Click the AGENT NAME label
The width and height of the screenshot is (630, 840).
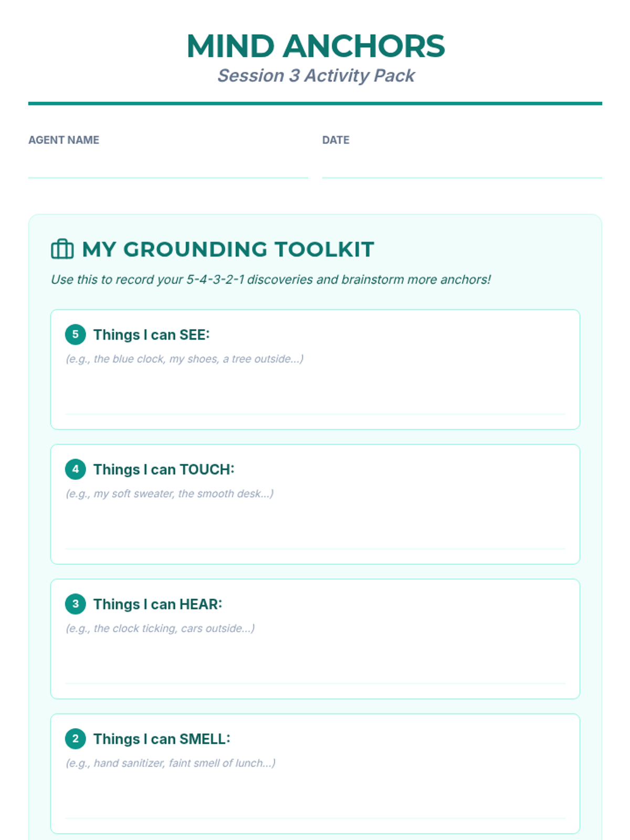coord(64,140)
